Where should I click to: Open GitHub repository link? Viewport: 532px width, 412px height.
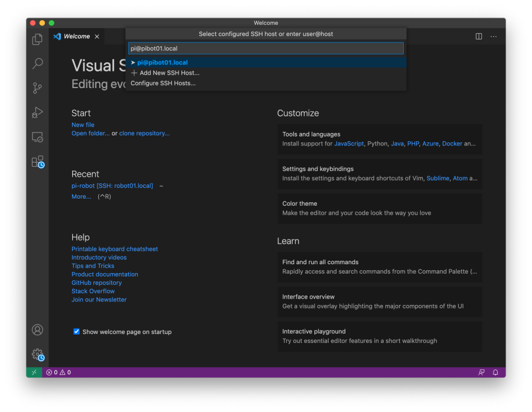pyautogui.click(x=96, y=283)
